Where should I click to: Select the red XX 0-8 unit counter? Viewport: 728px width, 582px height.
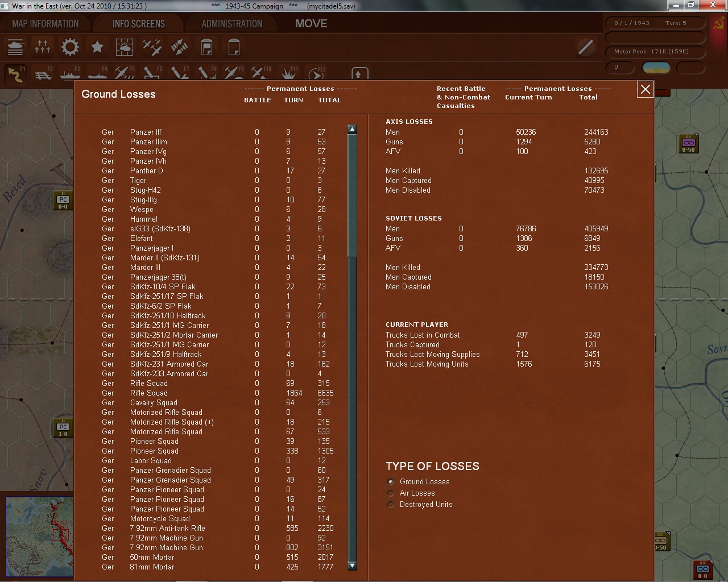(x=702, y=570)
